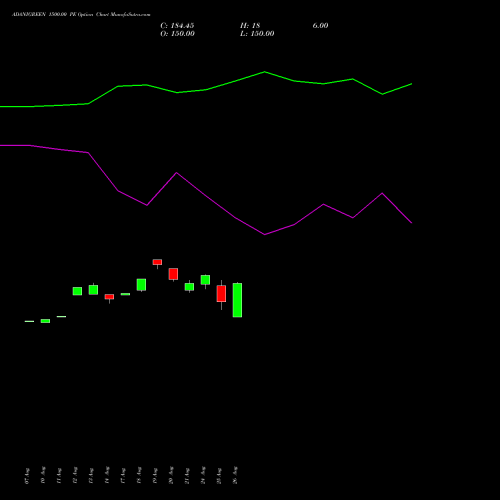Click the green candle for 21 Aug
Image resolution: width=500 pixels, height=500 pixels.
tap(189, 287)
